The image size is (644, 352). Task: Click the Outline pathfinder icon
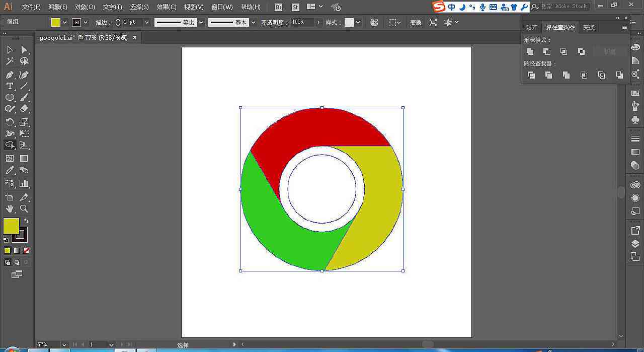(x=602, y=75)
